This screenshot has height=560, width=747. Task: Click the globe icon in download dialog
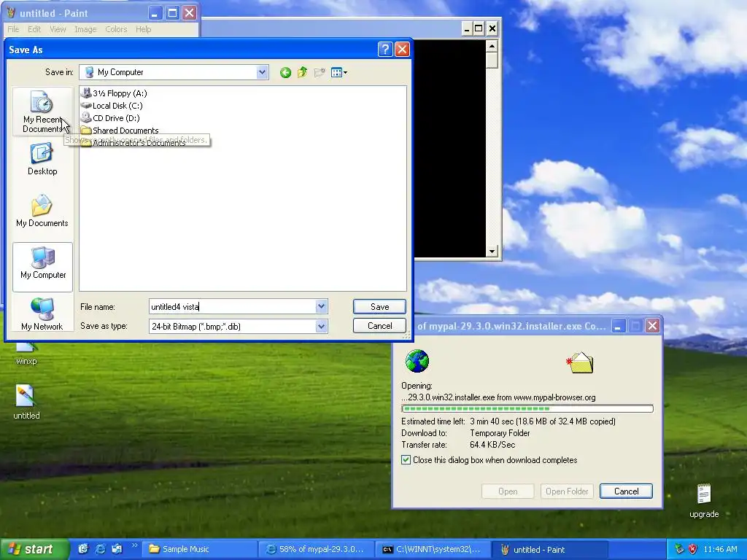click(x=417, y=361)
